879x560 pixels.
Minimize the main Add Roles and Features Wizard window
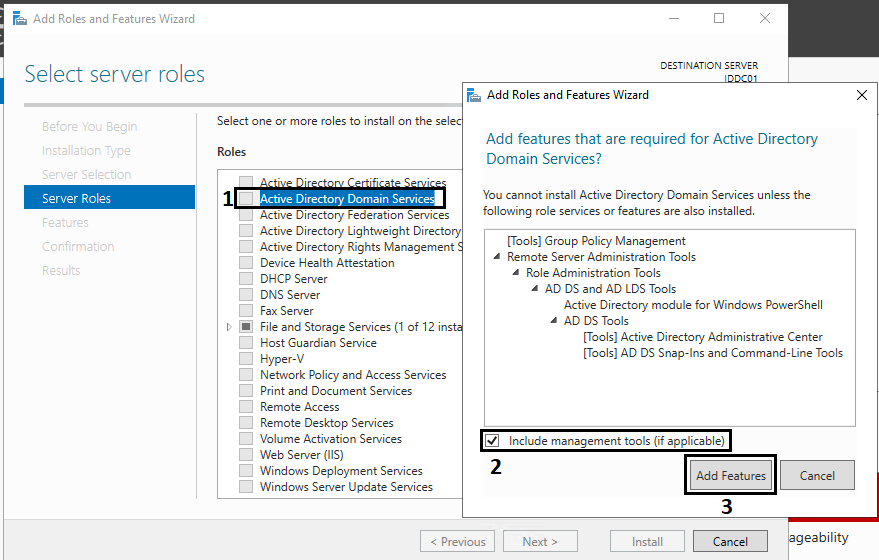pos(674,18)
